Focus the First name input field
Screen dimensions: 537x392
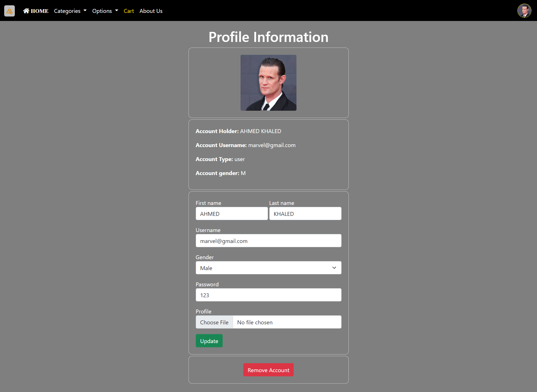(232, 214)
